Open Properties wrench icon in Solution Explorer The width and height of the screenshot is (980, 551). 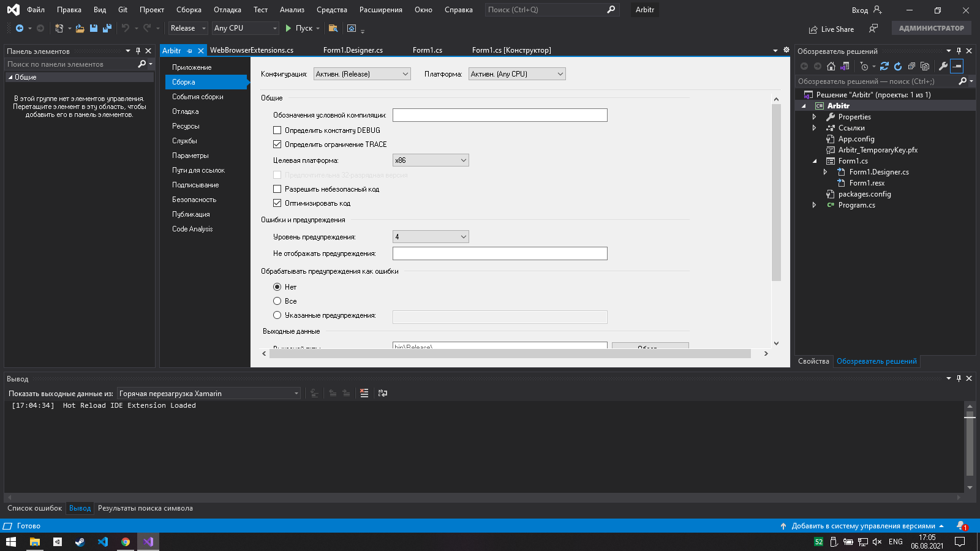(943, 66)
